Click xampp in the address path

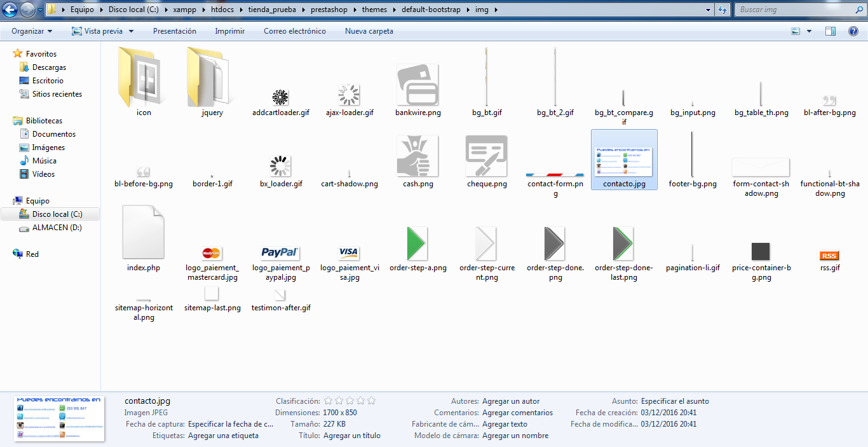(x=184, y=10)
